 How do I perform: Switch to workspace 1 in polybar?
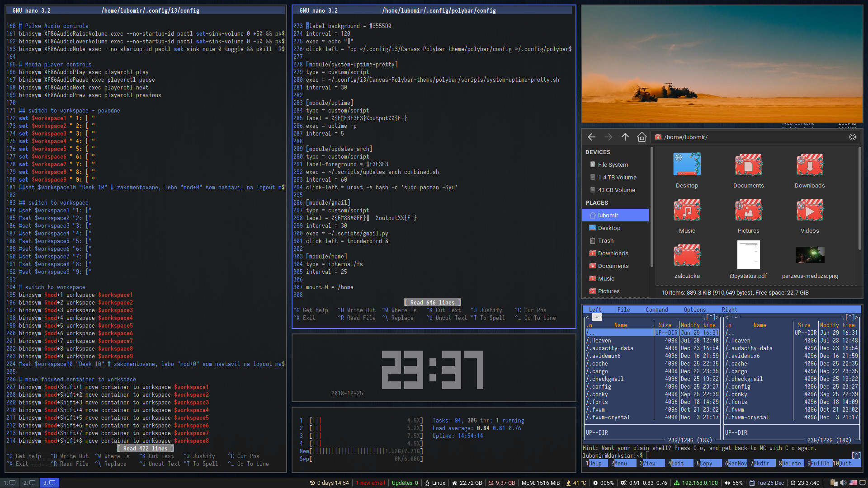pos(9,483)
